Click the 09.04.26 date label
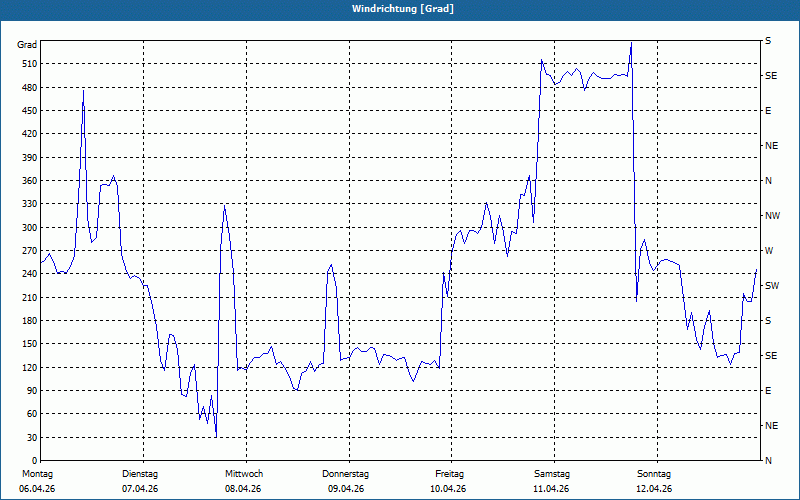The width and height of the screenshot is (800, 500). (346, 489)
